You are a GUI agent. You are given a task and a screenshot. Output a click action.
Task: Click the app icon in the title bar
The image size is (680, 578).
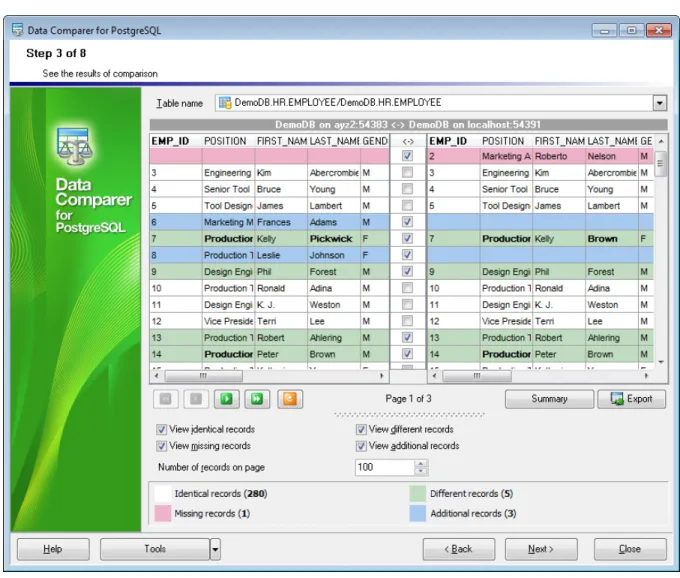click(x=17, y=30)
